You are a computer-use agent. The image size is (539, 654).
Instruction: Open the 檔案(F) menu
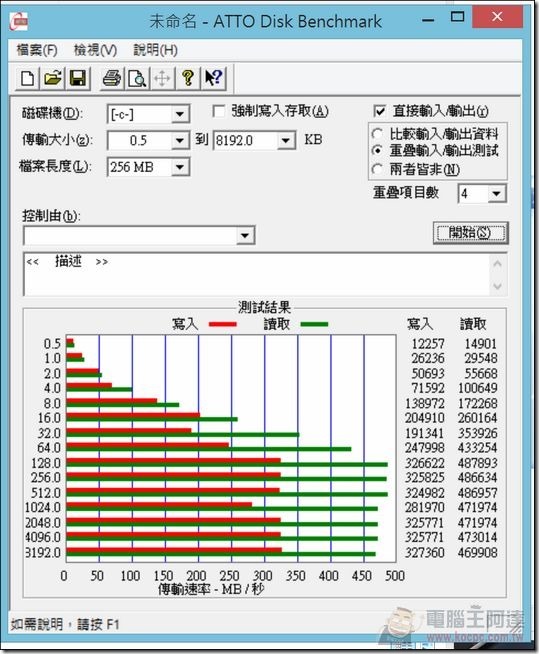[x=37, y=50]
